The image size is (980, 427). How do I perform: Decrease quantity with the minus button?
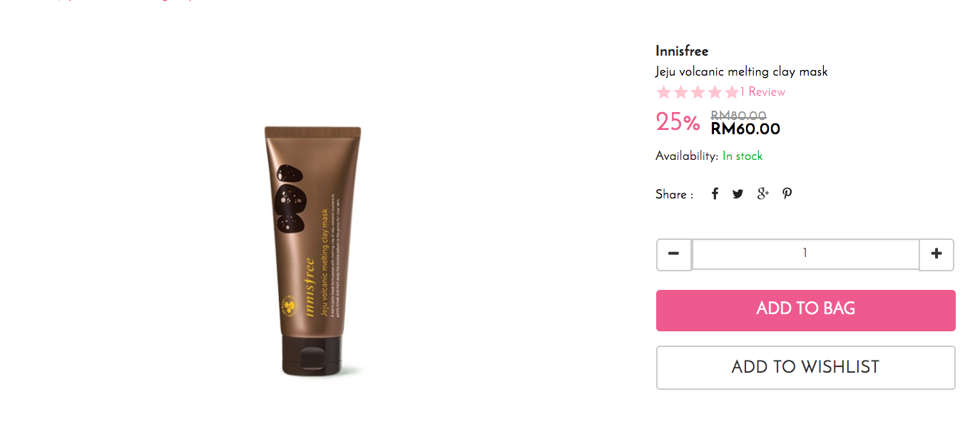(674, 254)
